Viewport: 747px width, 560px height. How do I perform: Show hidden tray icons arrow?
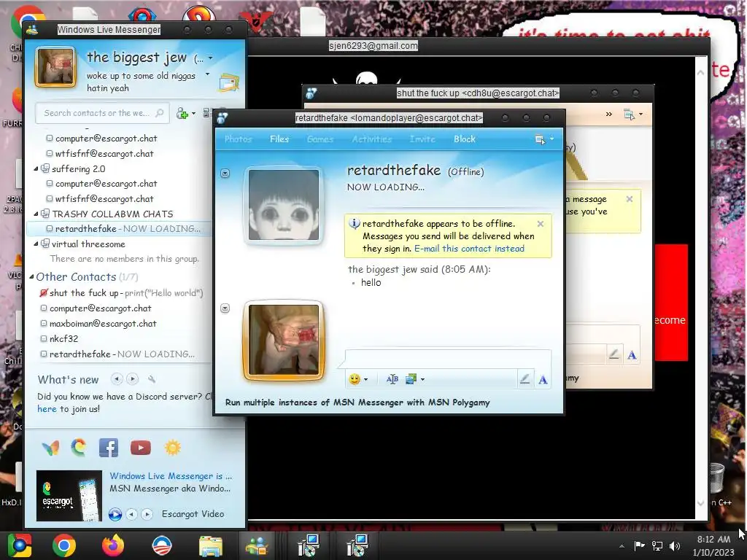point(622,546)
